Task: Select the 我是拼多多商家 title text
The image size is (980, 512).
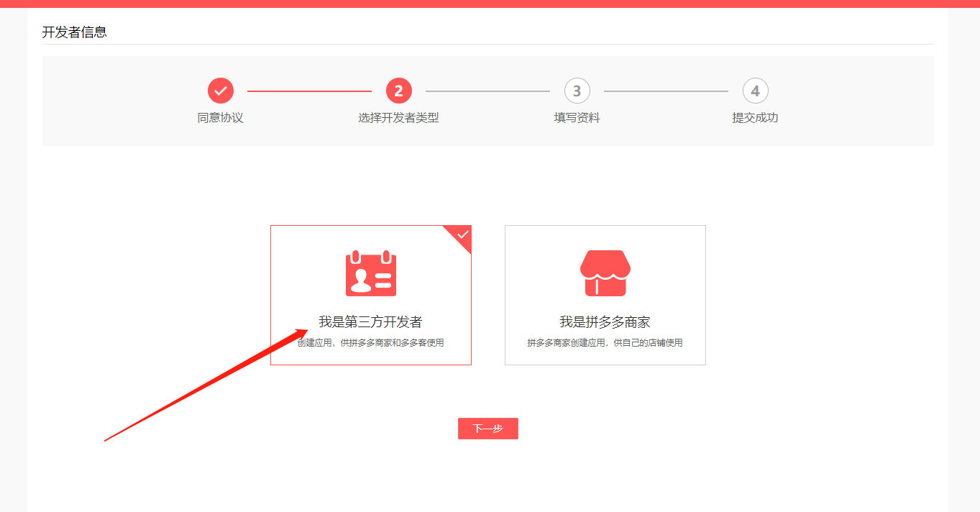Action: tap(605, 322)
